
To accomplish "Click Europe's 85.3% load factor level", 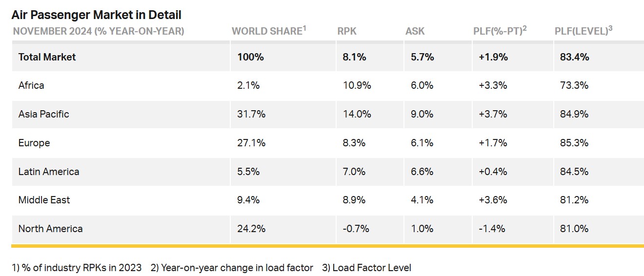I will (575, 143).
